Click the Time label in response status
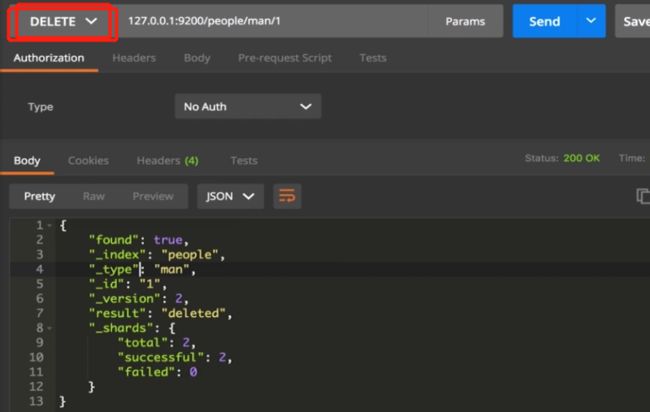 tap(631, 158)
